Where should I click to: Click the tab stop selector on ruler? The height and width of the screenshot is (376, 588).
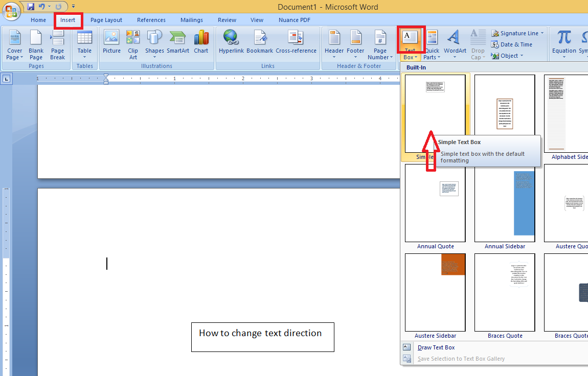[x=7, y=79]
